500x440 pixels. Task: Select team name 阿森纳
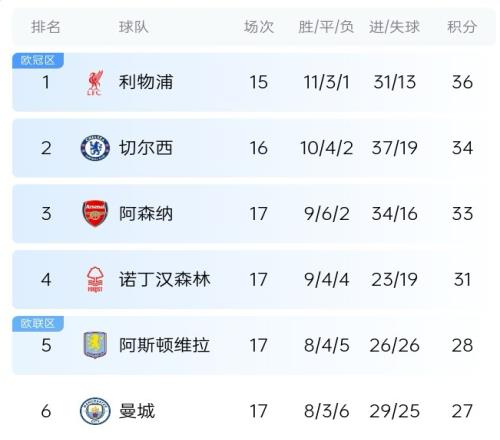tap(146, 214)
